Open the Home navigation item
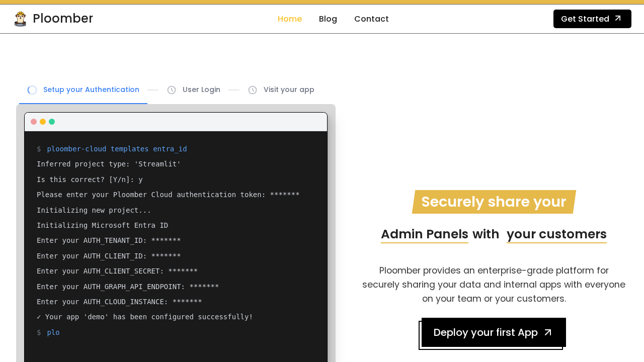 [x=290, y=19]
